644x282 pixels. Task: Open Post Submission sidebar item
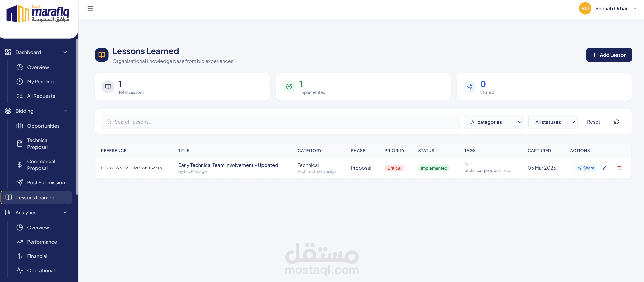(x=46, y=182)
